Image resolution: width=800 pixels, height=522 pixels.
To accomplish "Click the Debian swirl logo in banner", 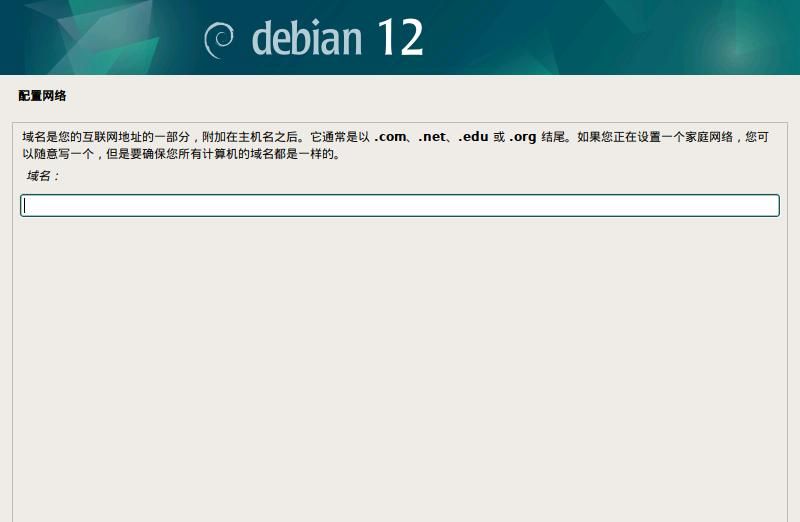I will click(x=219, y=40).
